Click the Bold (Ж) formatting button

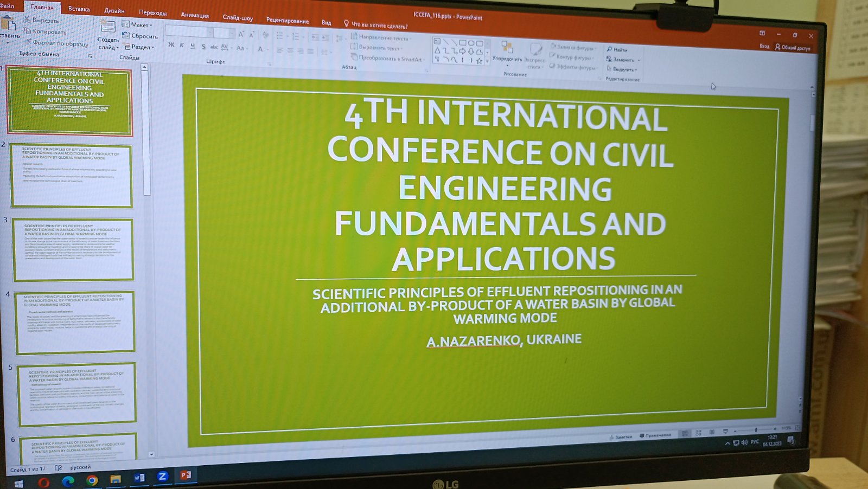(x=171, y=45)
